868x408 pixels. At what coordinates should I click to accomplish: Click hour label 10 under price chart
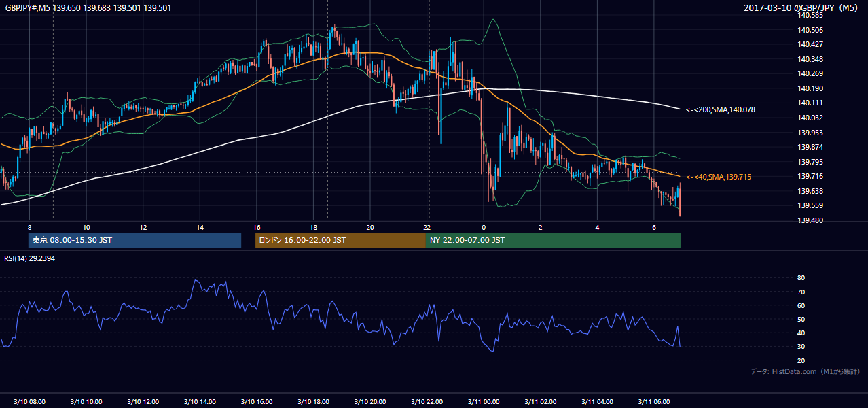tap(86, 227)
